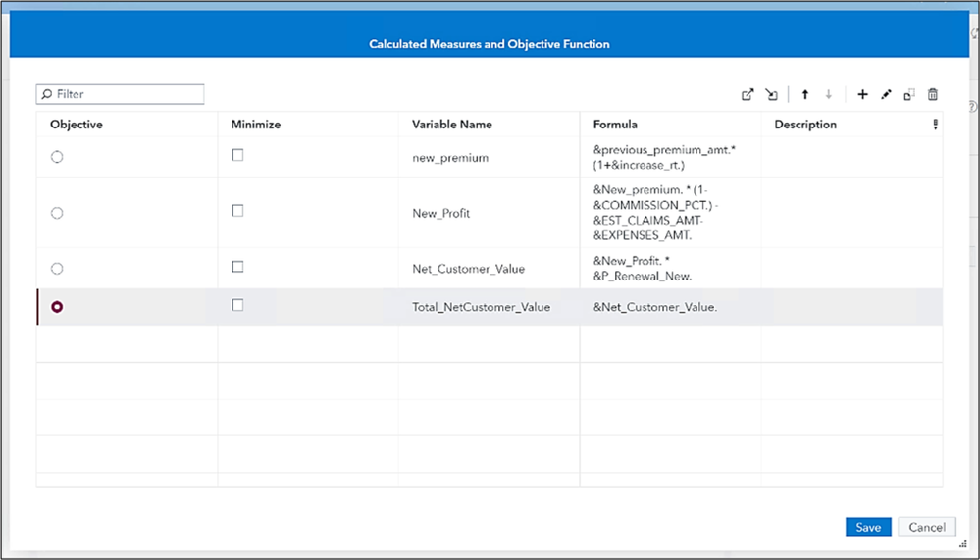Enable Minimize checkbox for Total_NetCustomer_Value
980x560 pixels.
click(237, 305)
